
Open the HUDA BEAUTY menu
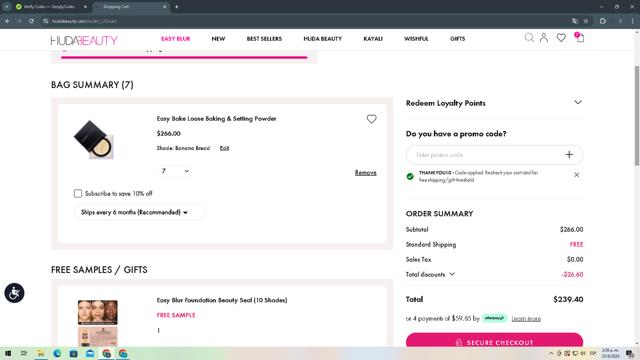[322, 39]
